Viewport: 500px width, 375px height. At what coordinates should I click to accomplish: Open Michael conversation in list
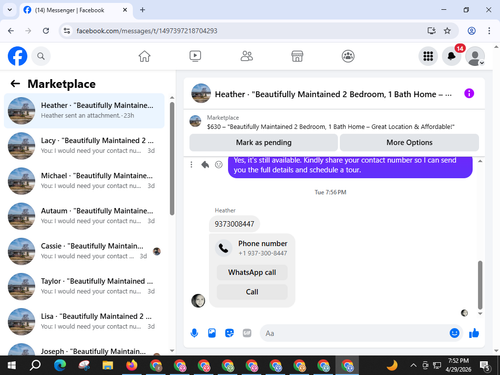tap(84, 181)
